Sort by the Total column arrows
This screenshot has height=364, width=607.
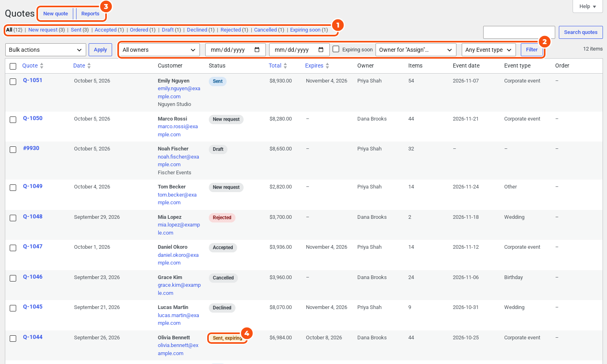coord(285,66)
